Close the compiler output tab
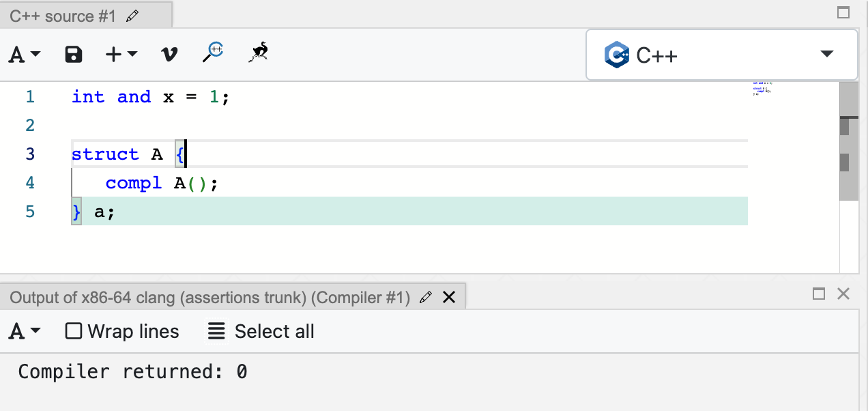This screenshot has height=411, width=868. (448, 297)
